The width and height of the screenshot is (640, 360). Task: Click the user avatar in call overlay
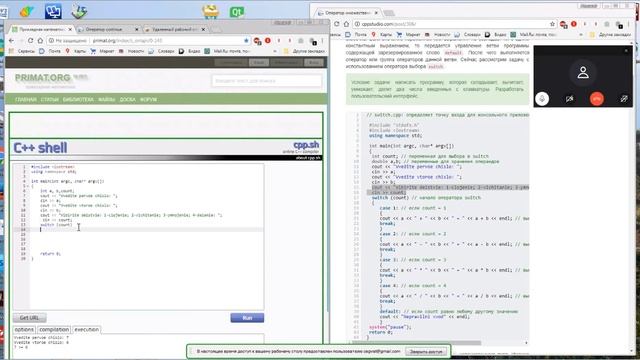583,73
